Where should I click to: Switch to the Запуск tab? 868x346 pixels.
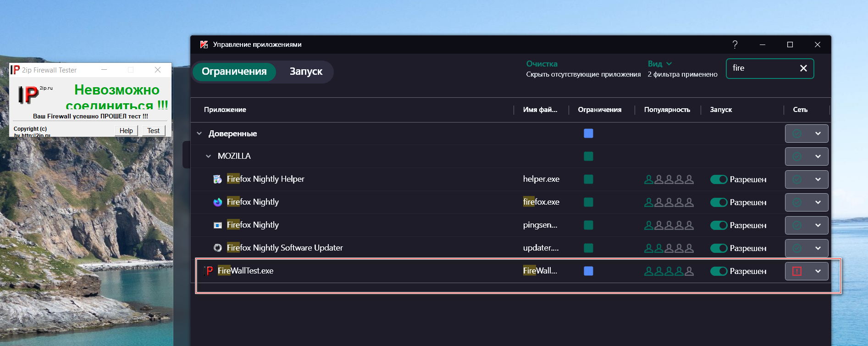pyautogui.click(x=306, y=72)
